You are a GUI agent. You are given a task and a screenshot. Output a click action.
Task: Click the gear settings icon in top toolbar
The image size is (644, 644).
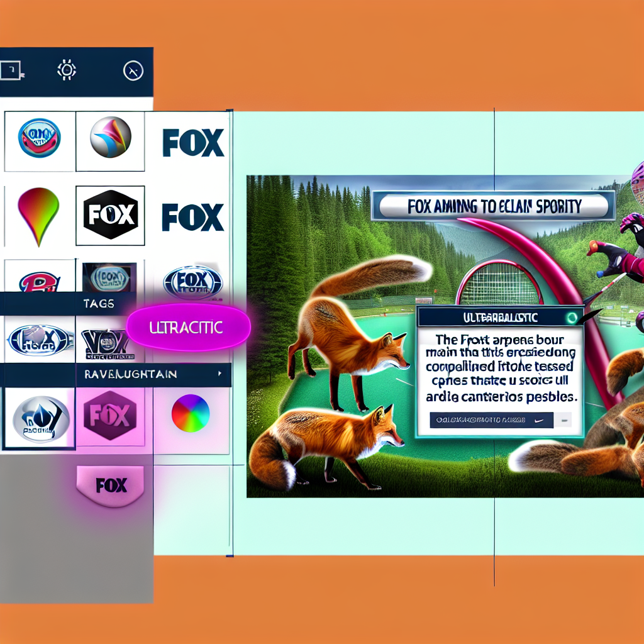(66, 70)
